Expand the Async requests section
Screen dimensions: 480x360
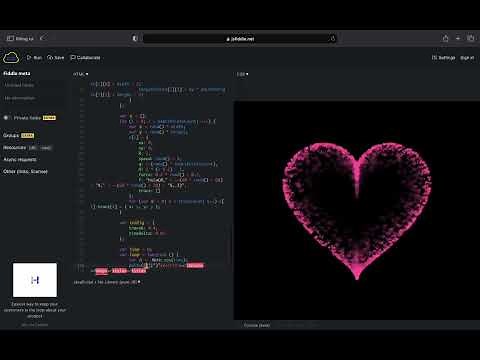pyautogui.click(x=20, y=160)
